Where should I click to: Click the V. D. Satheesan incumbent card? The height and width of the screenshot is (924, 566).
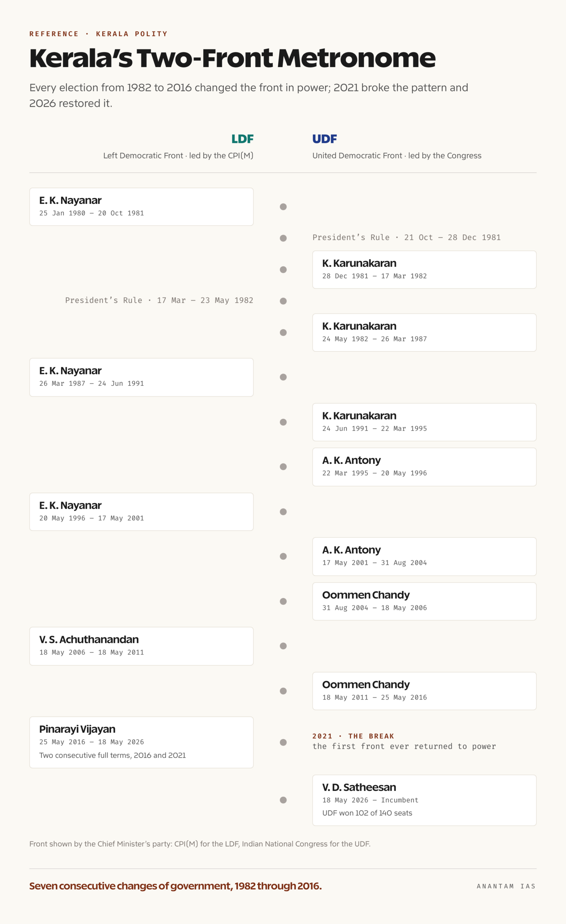(x=424, y=800)
